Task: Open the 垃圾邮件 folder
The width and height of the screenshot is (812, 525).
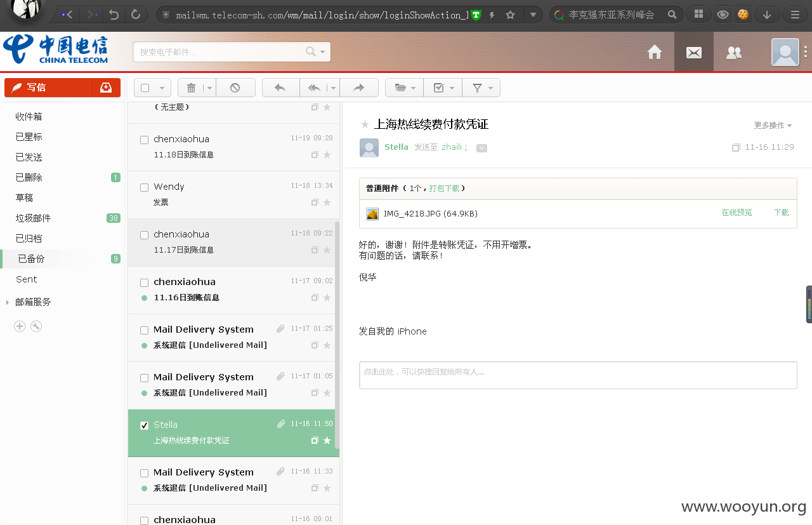Action: click(33, 218)
